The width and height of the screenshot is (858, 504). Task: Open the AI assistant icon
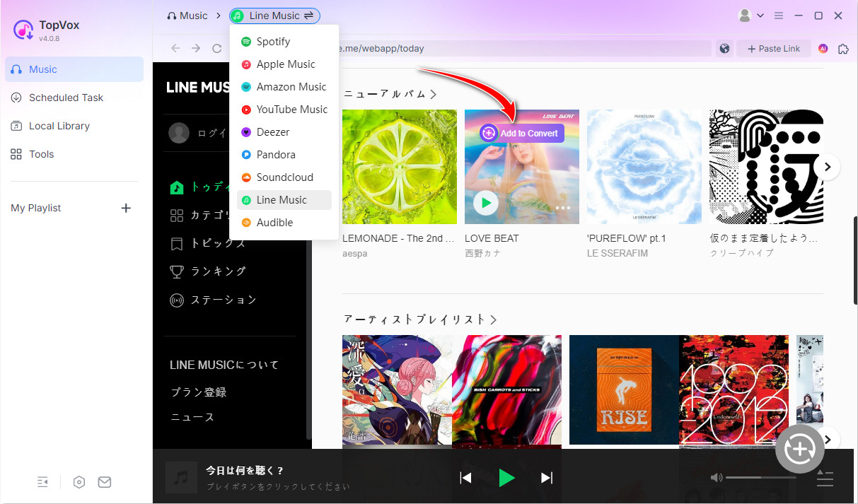(x=823, y=48)
